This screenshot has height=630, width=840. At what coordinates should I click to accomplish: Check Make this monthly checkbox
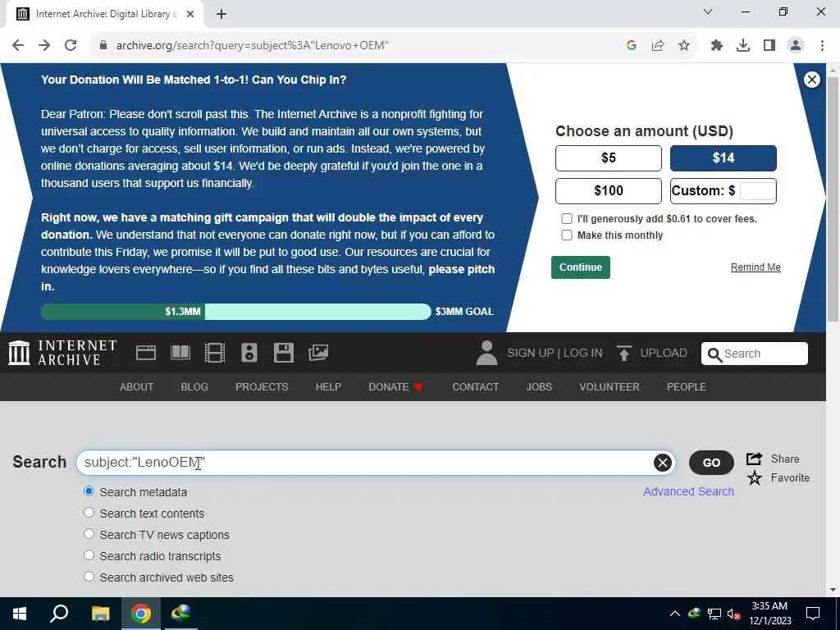pos(566,235)
